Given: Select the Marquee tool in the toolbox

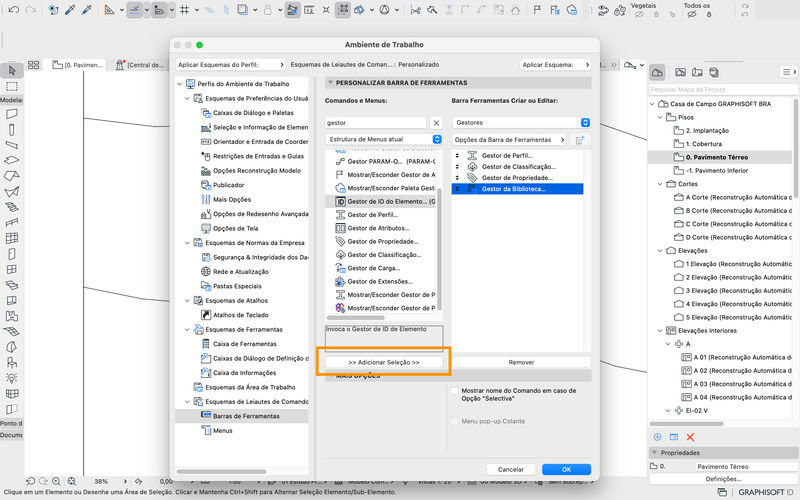Looking at the screenshot, I should tap(12, 86).
